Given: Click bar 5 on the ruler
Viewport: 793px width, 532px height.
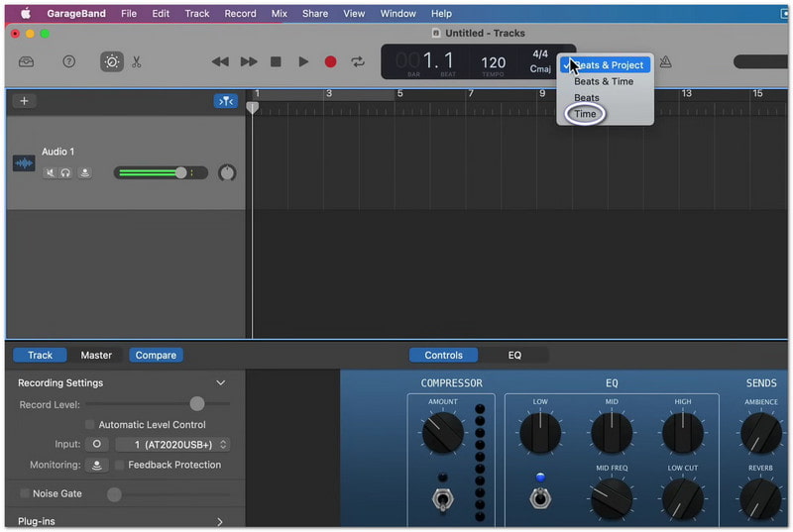Looking at the screenshot, I should 400,94.
